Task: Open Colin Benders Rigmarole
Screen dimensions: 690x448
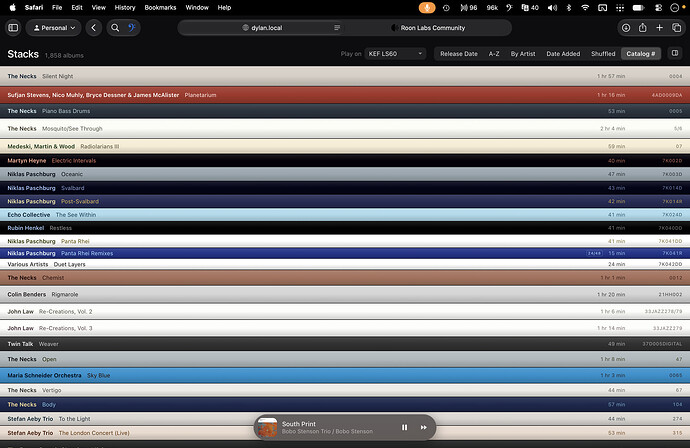Action: (x=345, y=294)
